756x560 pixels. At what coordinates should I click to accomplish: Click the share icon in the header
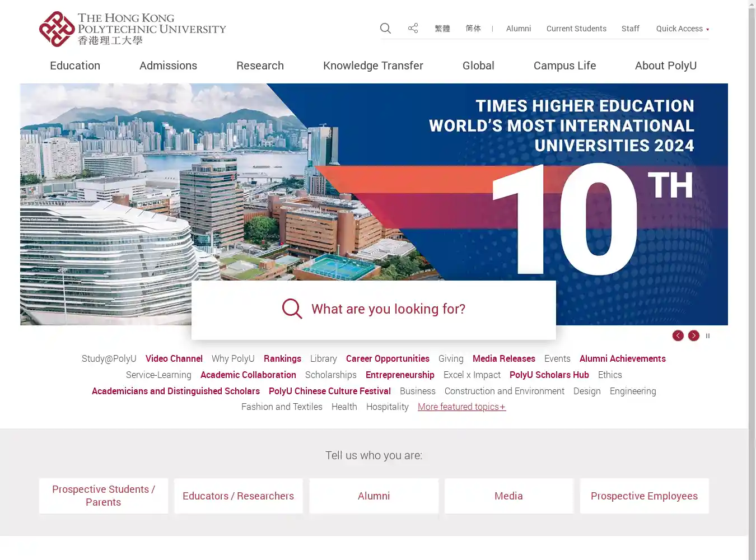coord(413,28)
